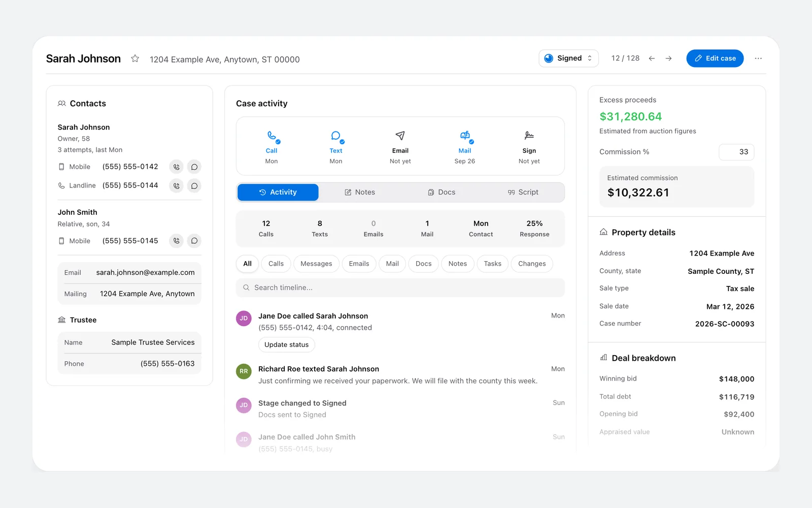Click the trustee phone (555) 555-0163

(167, 364)
